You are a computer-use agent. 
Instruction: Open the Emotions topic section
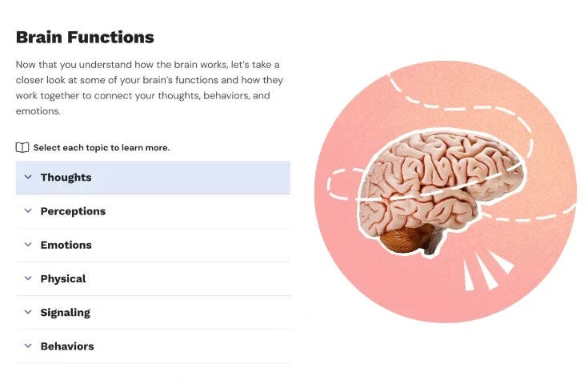tap(153, 245)
